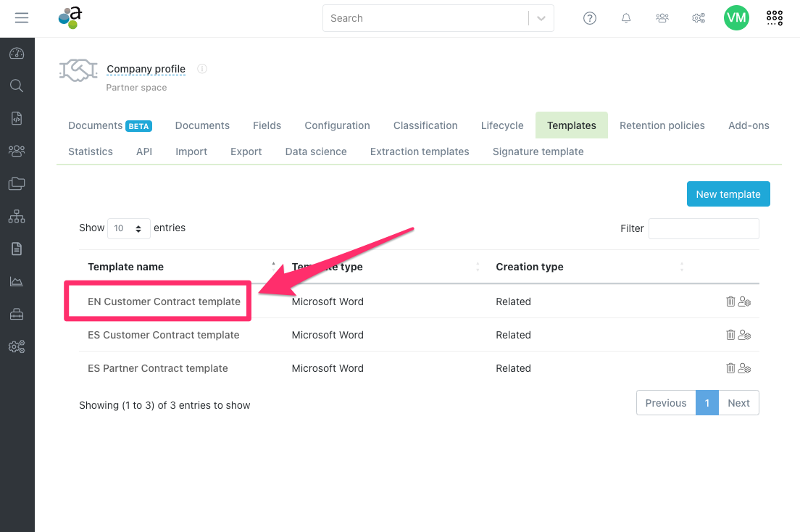Image resolution: width=800 pixels, height=532 pixels.
Task: Switch to the Lifecycle tab
Action: 502,125
